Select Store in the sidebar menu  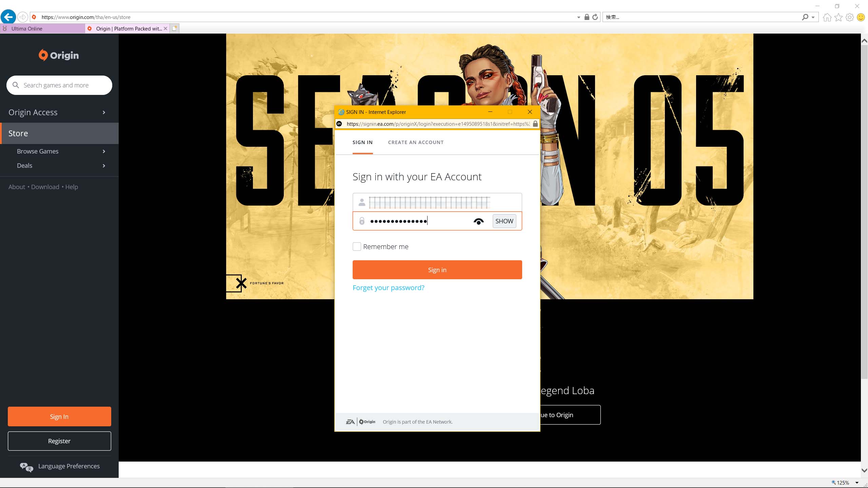[x=59, y=133]
